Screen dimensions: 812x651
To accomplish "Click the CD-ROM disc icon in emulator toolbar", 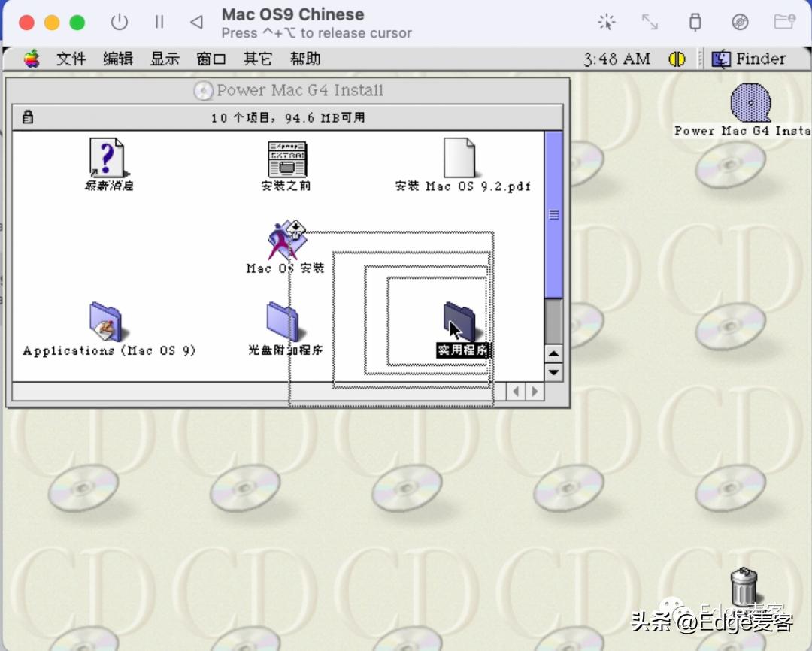I will point(740,22).
